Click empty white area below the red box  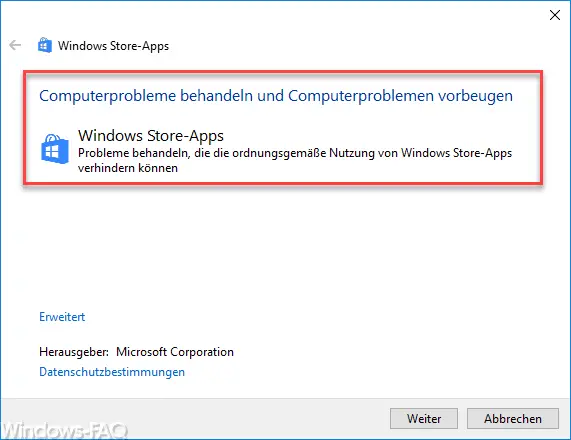click(x=284, y=248)
